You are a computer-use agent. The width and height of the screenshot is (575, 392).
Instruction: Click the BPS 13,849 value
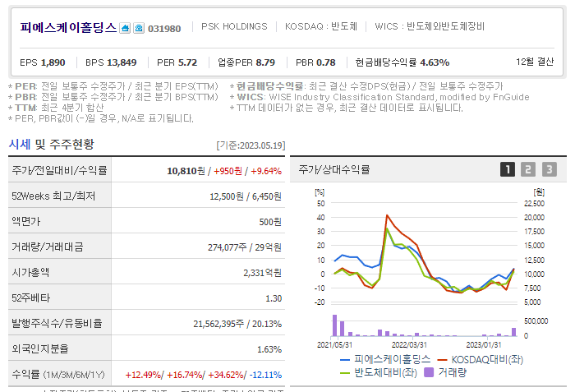[x=111, y=62]
